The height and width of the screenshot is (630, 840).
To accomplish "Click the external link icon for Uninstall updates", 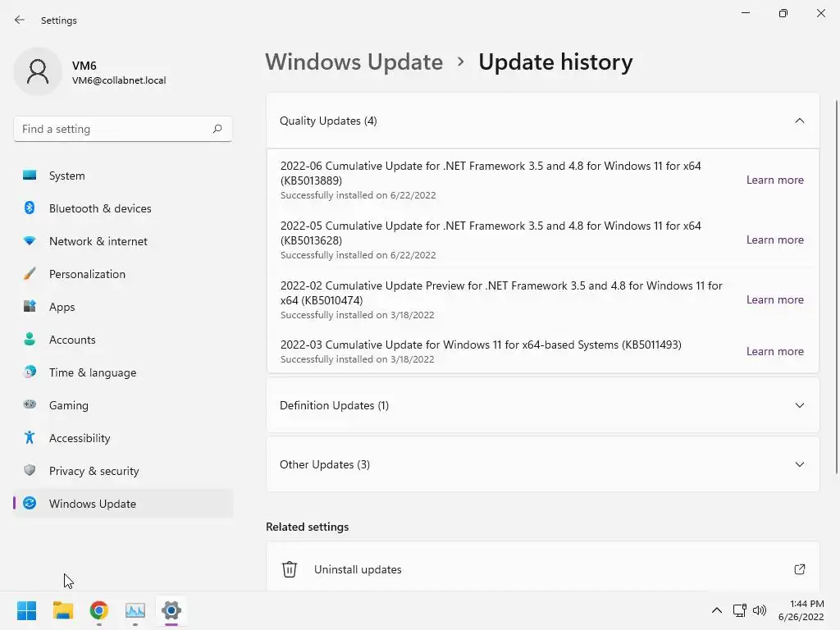I will click(x=799, y=569).
